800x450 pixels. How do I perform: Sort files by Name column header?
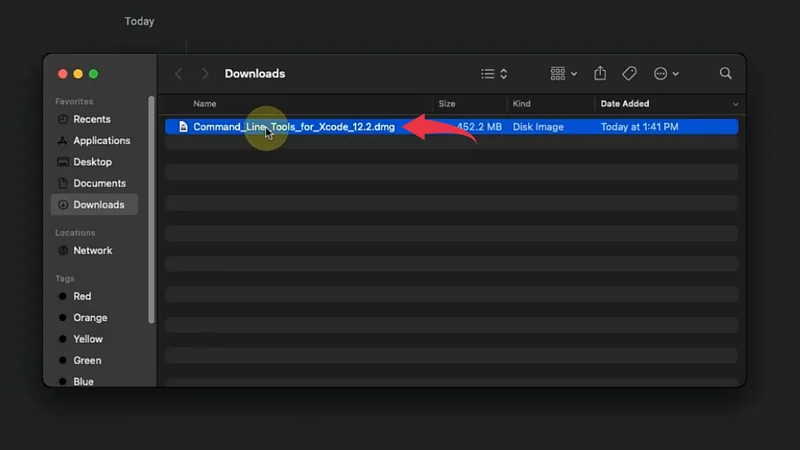click(x=205, y=104)
